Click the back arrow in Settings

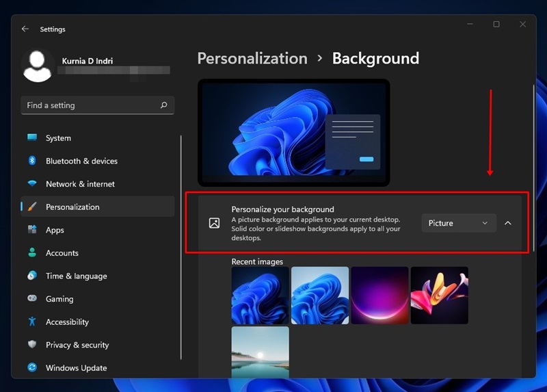click(25, 29)
